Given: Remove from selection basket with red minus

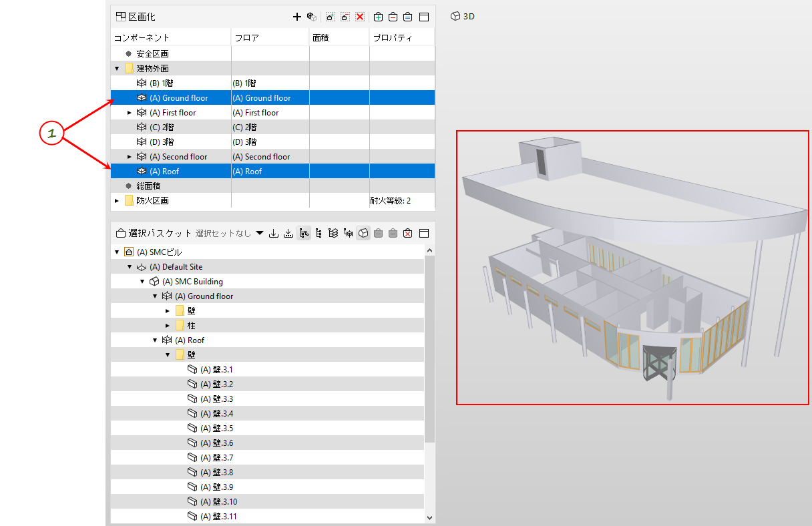Looking at the screenshot, I should (393, 17).
